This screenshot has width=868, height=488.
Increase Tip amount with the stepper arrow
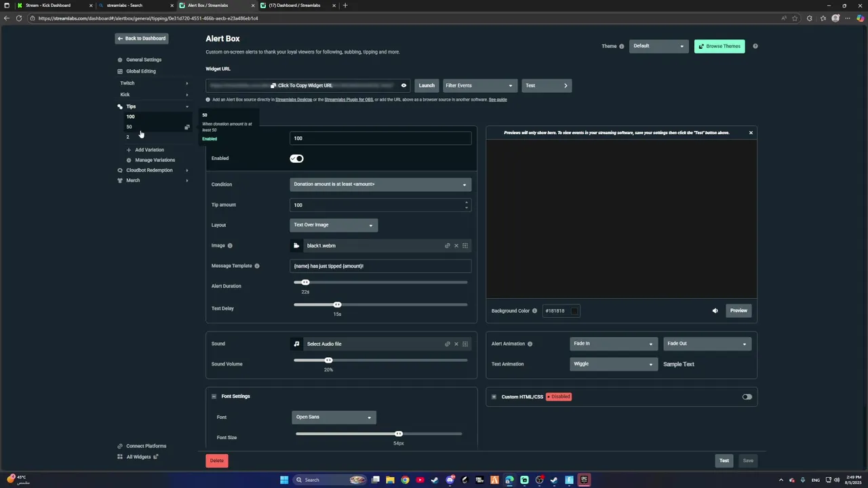pyautogui.click(x=466, y=202)
